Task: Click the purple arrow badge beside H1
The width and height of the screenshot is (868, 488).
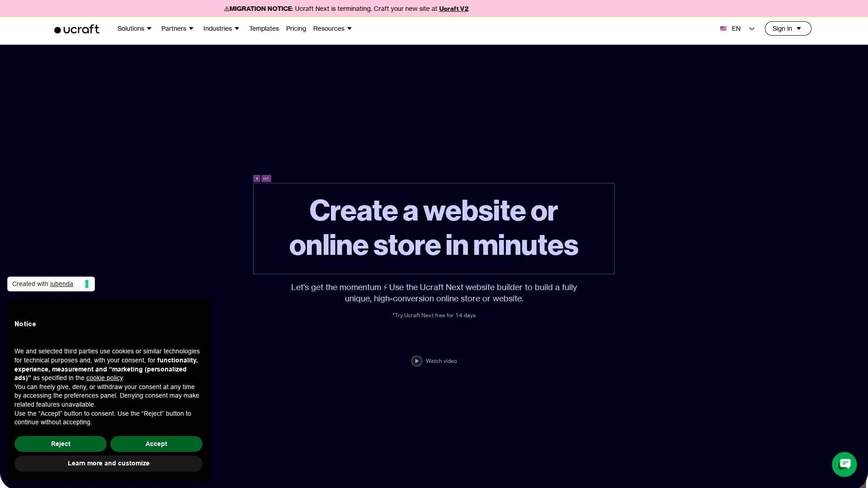Action: pyautogui.click(x=257, y=178)
